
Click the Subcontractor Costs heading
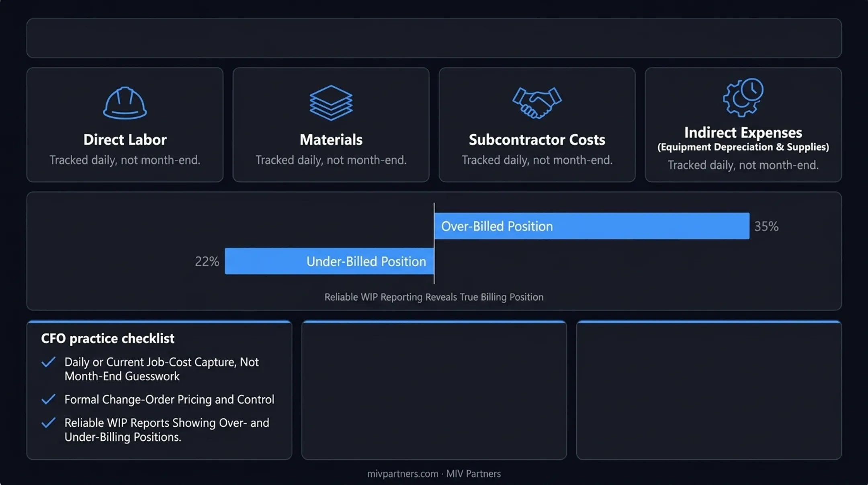tap(537, 140)
